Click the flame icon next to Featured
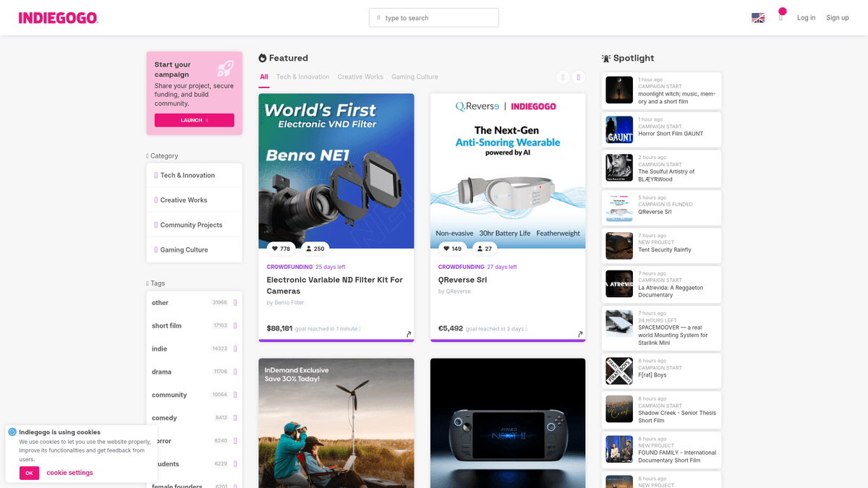 [263, 58]
